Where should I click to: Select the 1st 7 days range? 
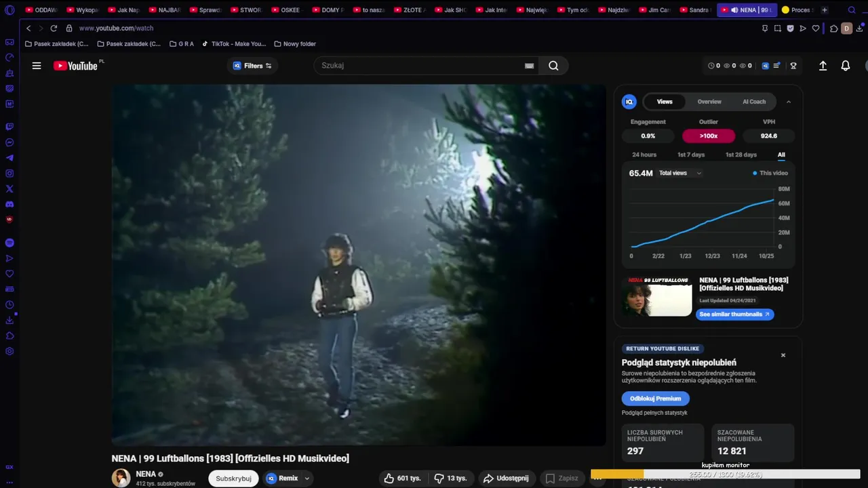pos(691,155)
